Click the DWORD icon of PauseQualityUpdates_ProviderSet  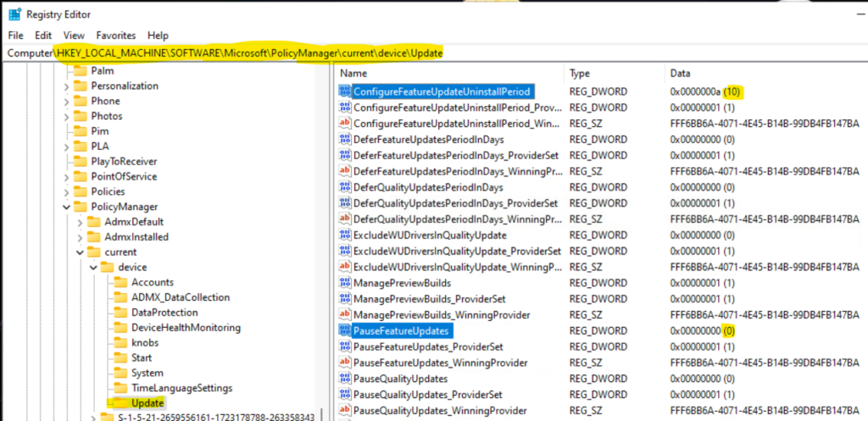click(345, 395)
